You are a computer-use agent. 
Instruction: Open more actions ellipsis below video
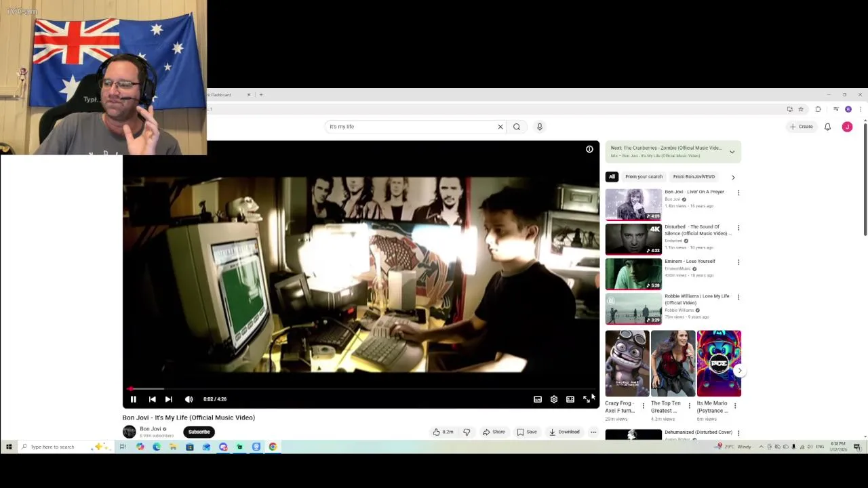pyautogui.click(x=593, y=432)
